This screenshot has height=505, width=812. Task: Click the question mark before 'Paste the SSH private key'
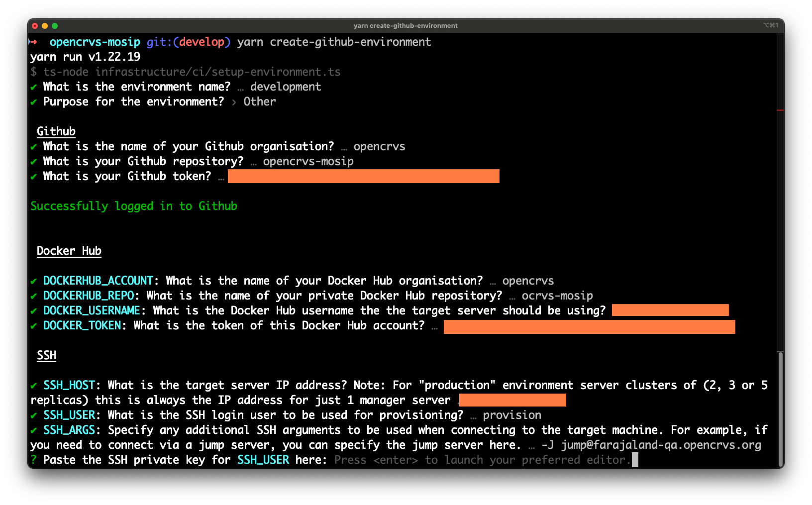coord(33,460)
